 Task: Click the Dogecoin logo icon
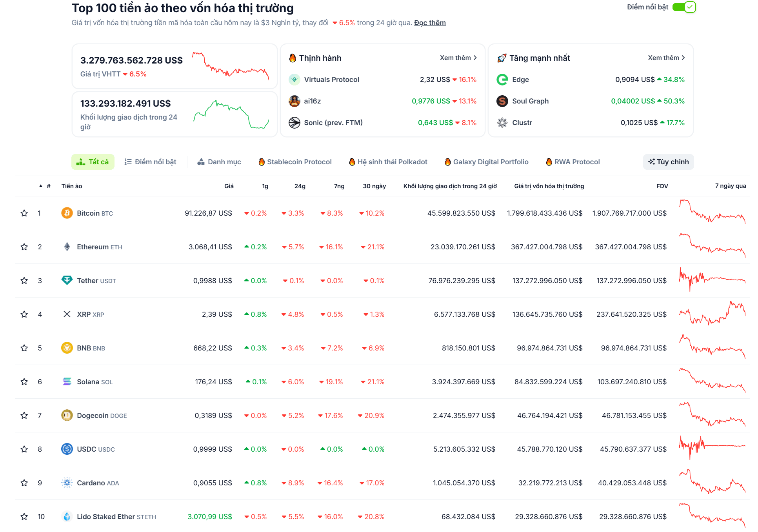(67, 415)
